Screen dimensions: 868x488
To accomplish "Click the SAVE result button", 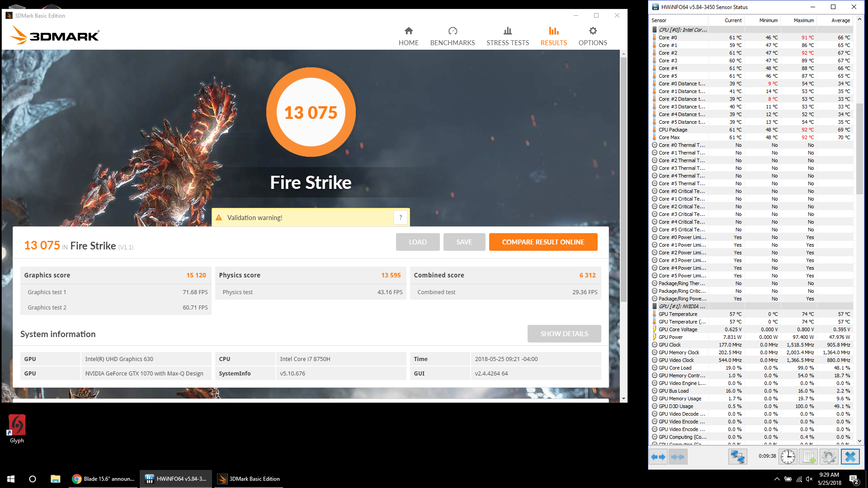I will click(464, 242).
